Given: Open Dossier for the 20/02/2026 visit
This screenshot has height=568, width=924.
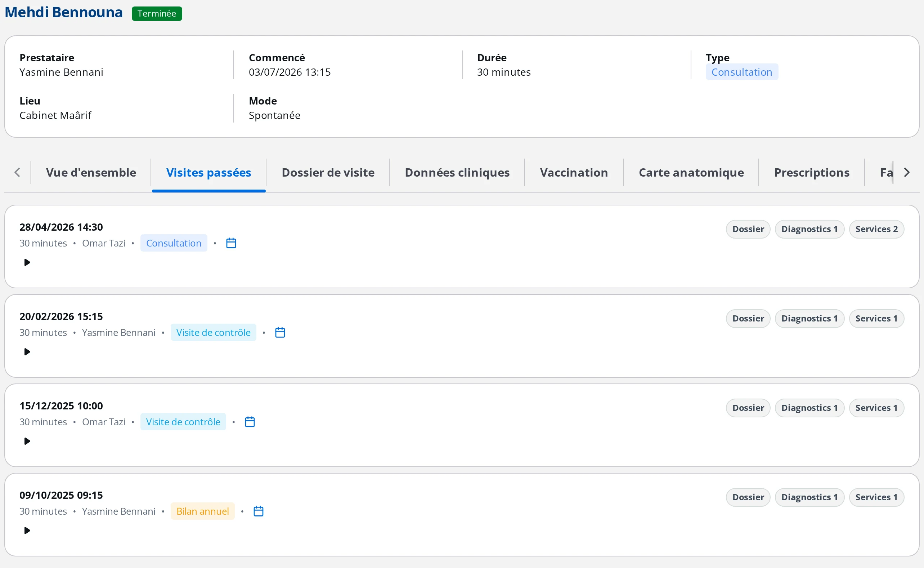Looking at the screenshot, I should click(748, 319).
